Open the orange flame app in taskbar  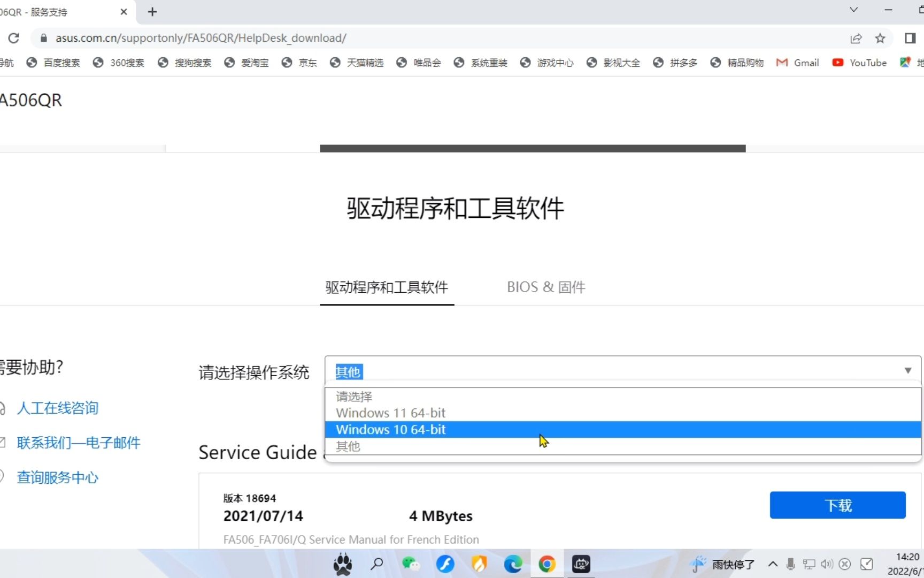point(479,564)
